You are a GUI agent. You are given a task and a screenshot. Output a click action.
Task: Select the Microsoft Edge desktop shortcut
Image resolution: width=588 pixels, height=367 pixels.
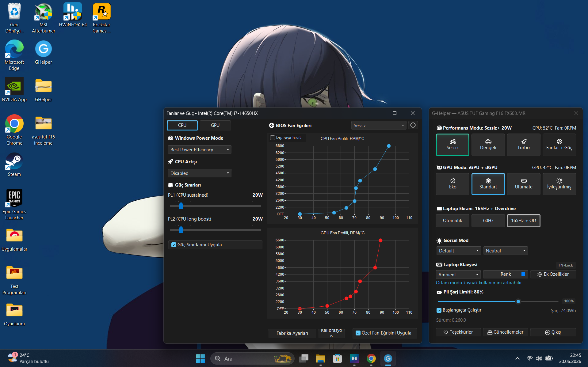point(14,55)
